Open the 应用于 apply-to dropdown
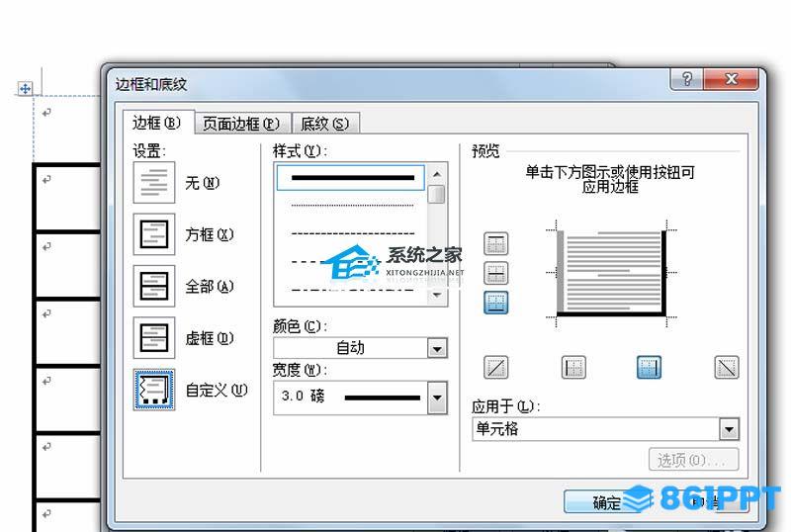 [x=729, y=429]
